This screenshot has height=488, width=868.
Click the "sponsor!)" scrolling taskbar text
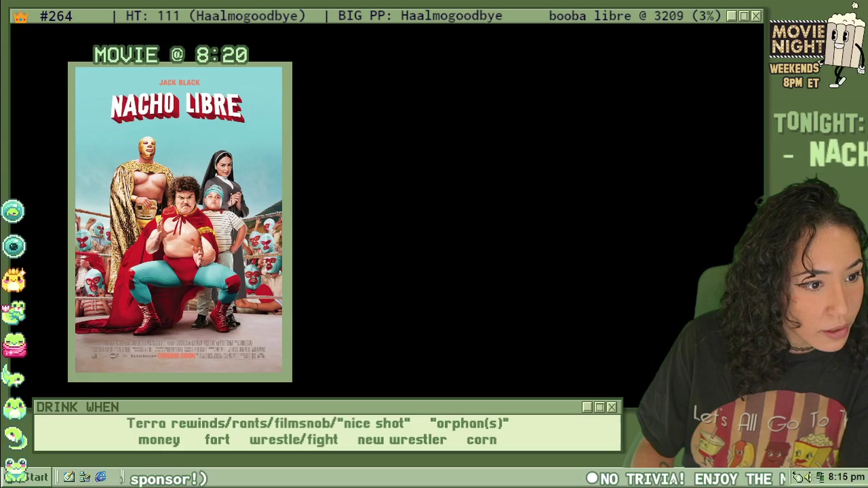tap(169, 479)
